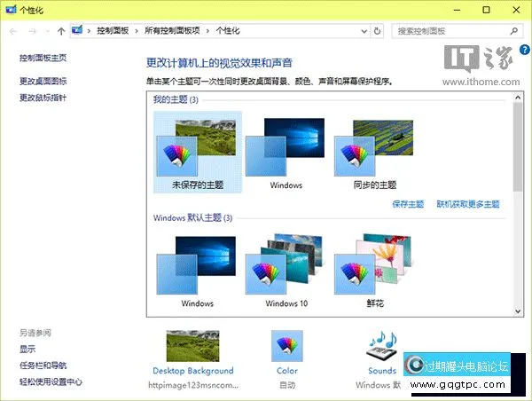The width and height of the screenshot is (532, 401).
Task: Click 保存主题 link
Action: pyautogui.click(x=408, y=204)
